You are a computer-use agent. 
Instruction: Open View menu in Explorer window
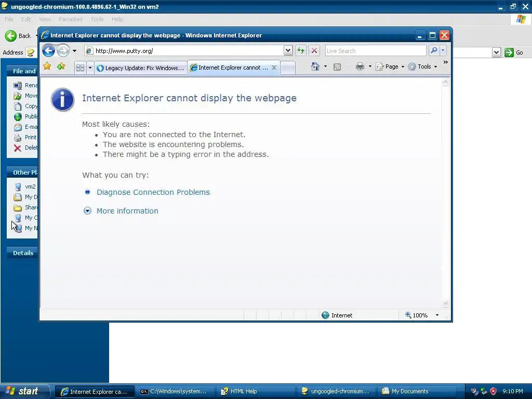[x=45, y=19]
